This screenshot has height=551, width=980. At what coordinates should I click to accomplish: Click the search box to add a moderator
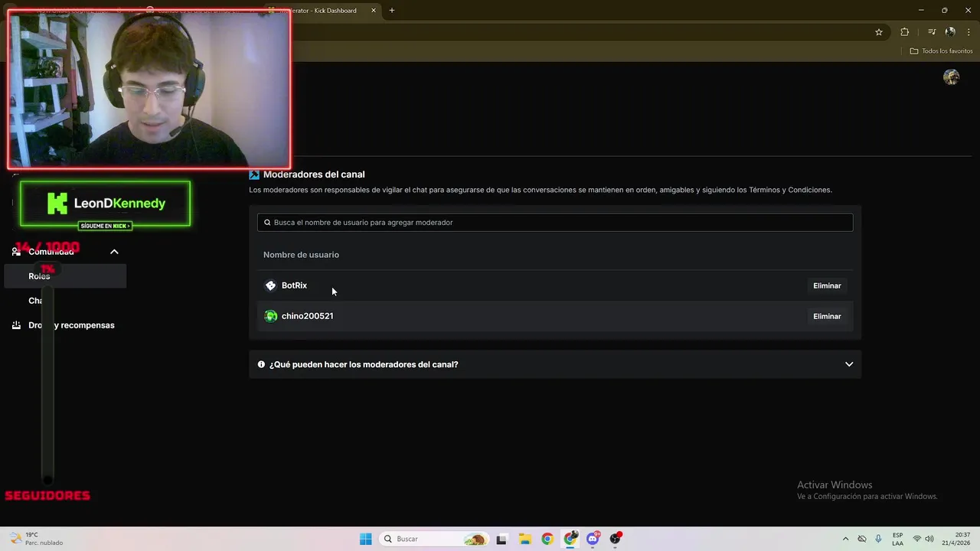(555, 223)
